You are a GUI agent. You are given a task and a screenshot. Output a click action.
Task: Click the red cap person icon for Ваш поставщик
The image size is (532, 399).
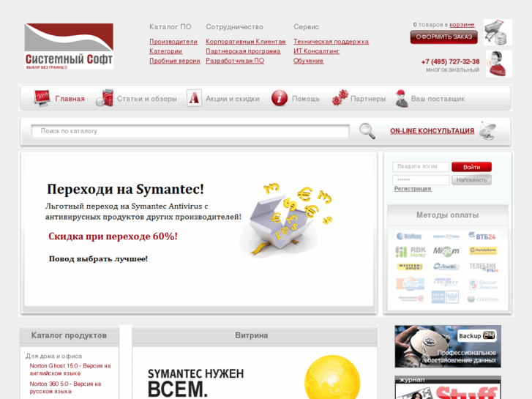click(402, 99)
